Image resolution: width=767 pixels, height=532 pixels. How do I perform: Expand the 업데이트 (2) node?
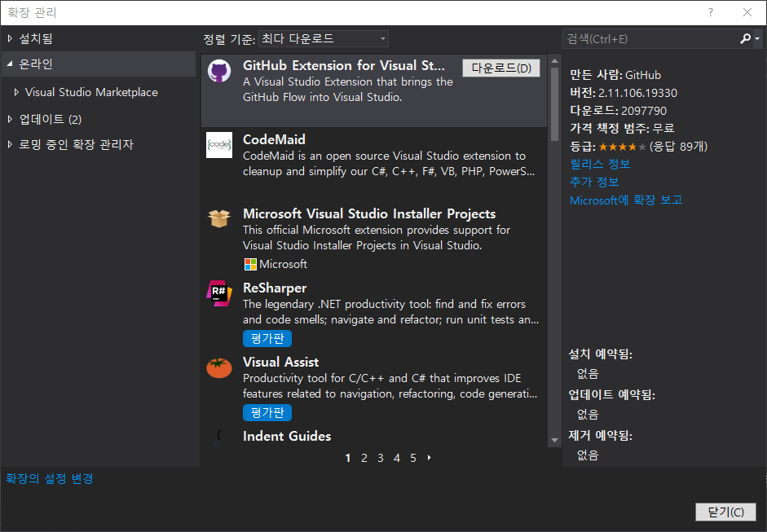[10, 119]
